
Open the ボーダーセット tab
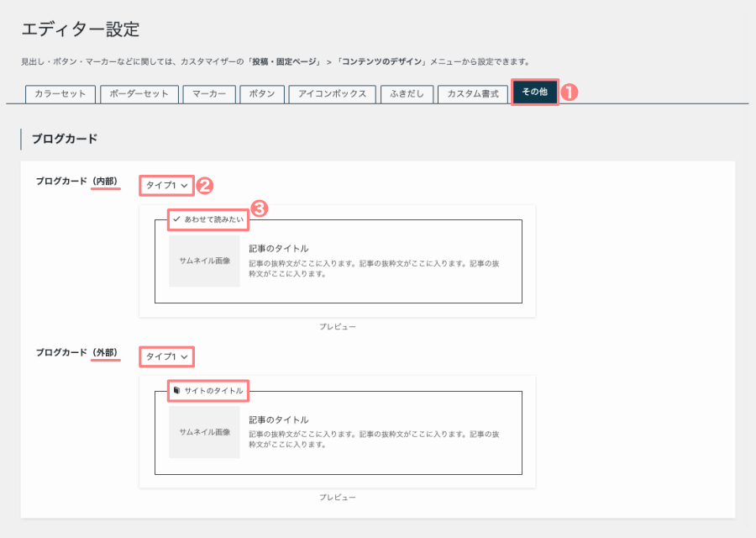[140, 94]
